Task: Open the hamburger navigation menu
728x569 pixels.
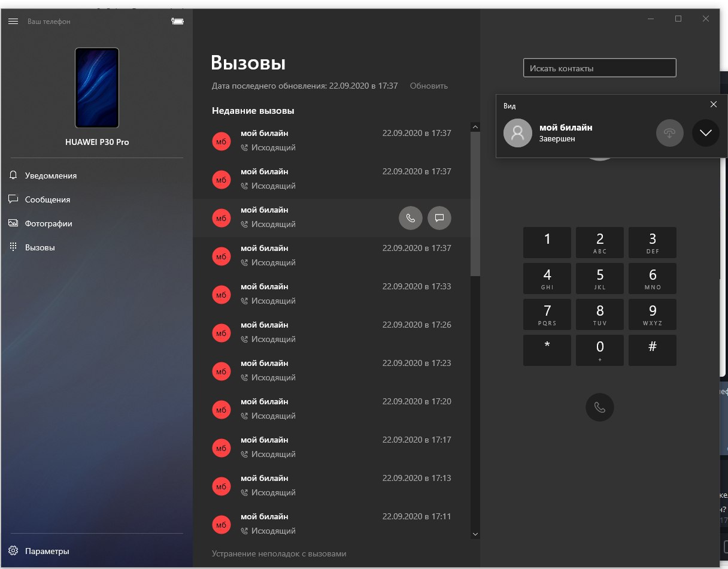Action: pyautogui.click(x=13, y=21)
